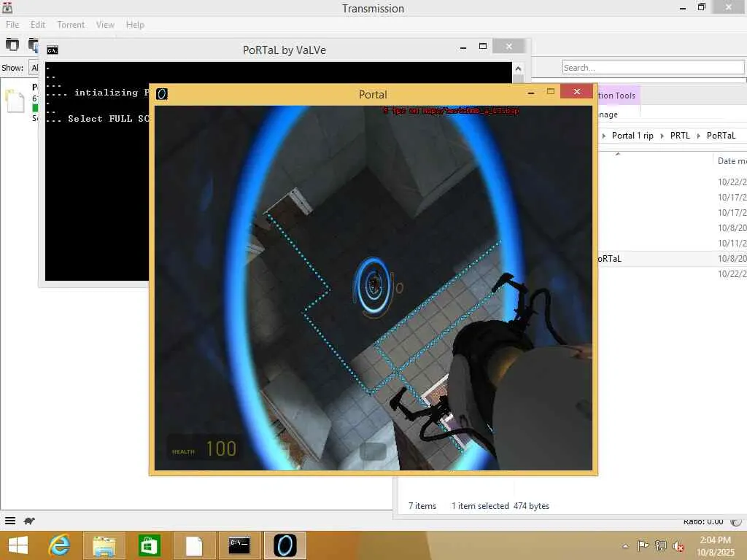The height and width of the screenshot is (560, 747).
Task: Click the Portal logo icon in Portal window title bar
Action: point(162,94)
